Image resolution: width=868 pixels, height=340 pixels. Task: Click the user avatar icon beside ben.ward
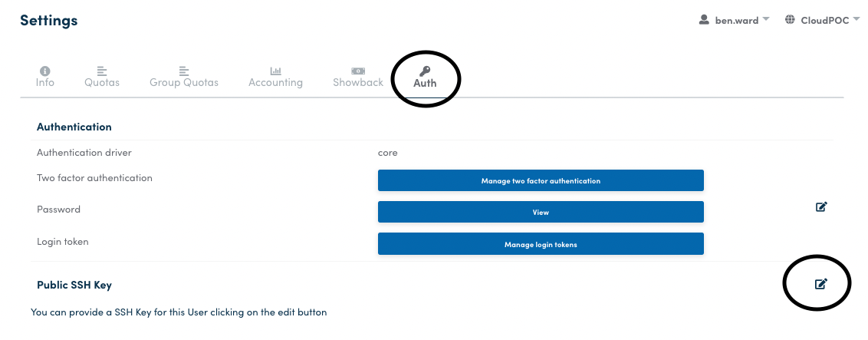click(704, 20)
